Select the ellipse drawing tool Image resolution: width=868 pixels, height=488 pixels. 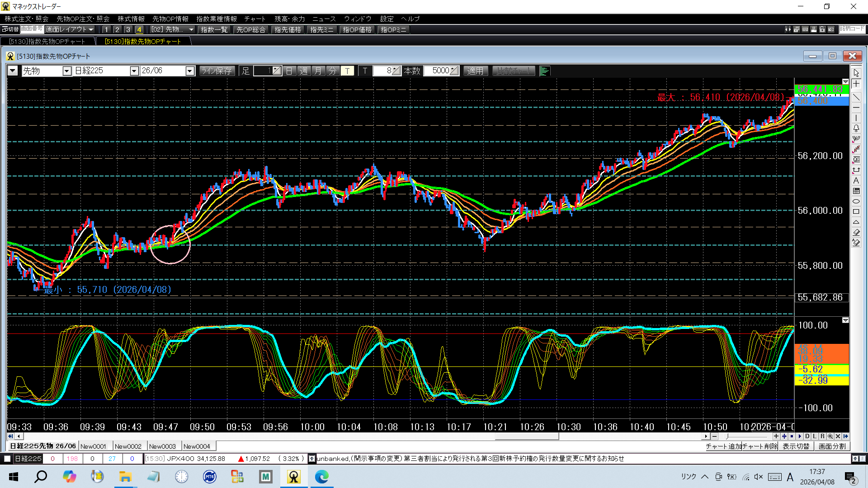[856, 201]
